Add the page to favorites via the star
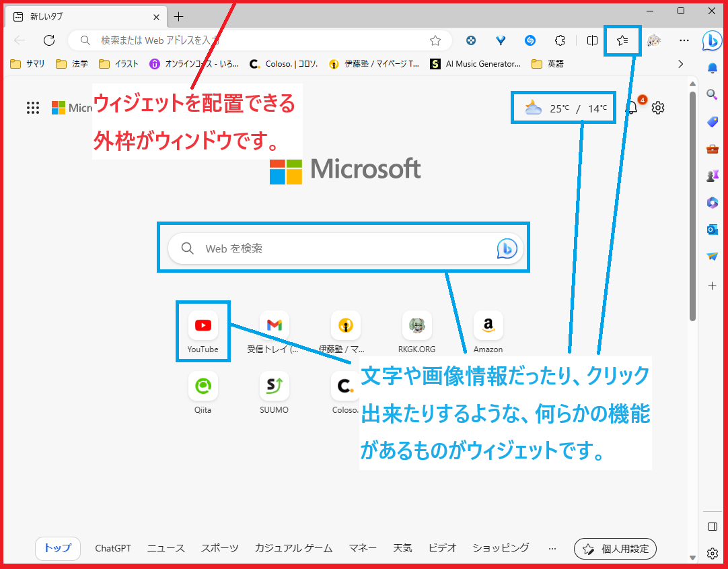The width and height of the screenshot is (728, 569). pos(622,41)
